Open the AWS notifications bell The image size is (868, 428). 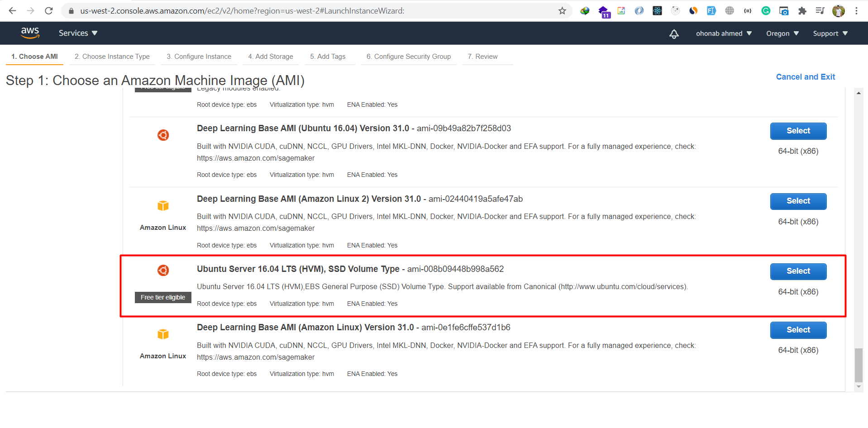tap(674, 33)
